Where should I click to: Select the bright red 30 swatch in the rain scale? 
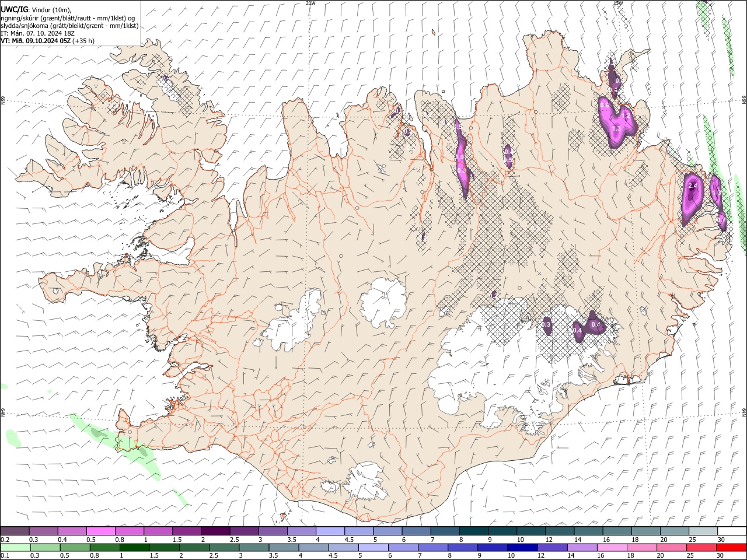pos(731,547)
